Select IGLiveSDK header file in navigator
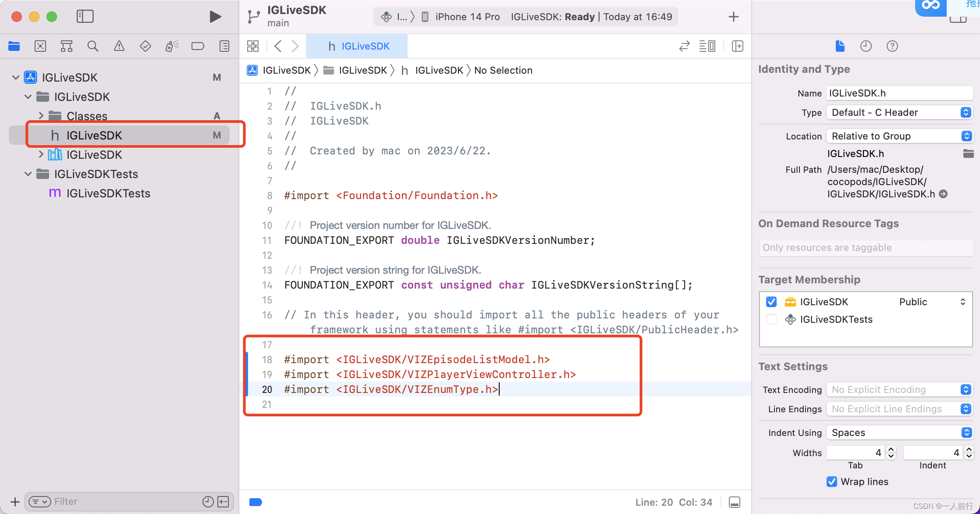980x514 pixels. click(x=119, y=135)
